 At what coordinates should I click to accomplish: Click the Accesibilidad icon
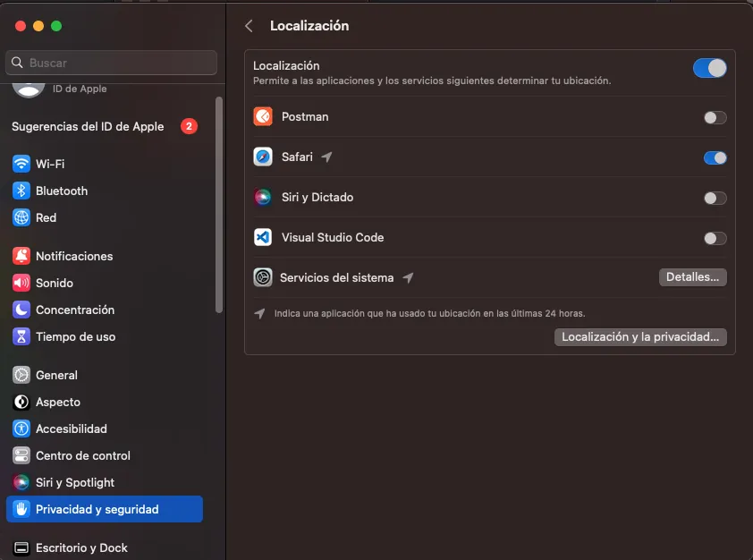(x=21, y=428)
